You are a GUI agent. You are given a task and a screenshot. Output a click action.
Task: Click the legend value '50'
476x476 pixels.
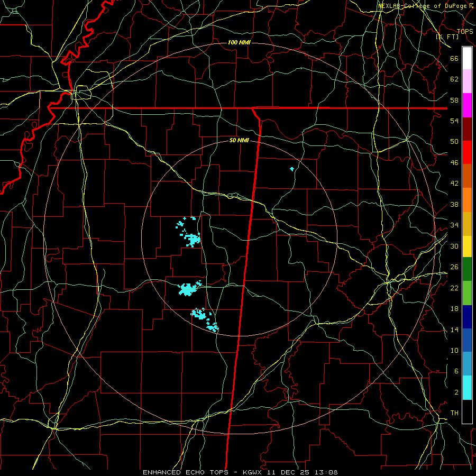(454, 142)
